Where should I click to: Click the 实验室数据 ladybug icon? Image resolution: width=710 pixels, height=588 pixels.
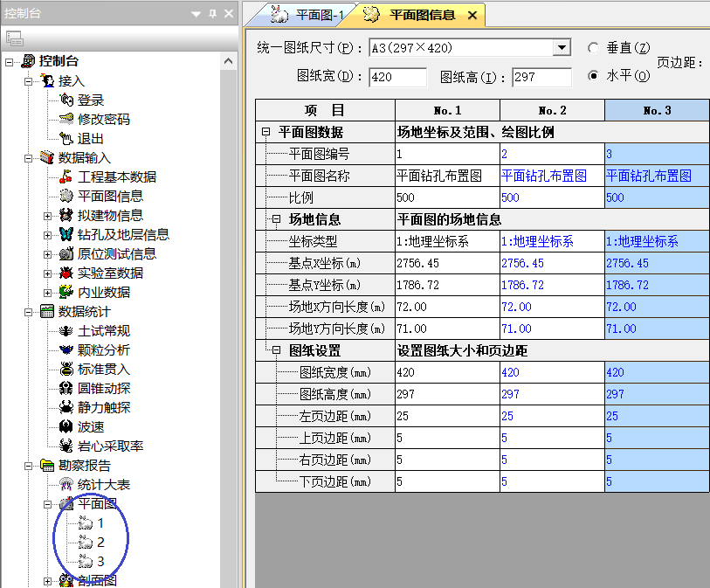[x=66, y=273]
